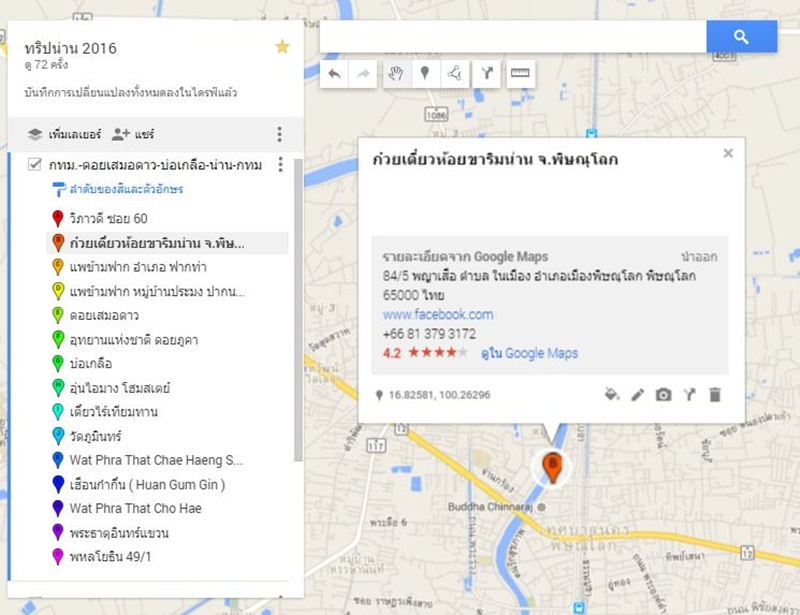Click the edit pencil icon
Viewport: 800px width, 615px height.
tap(637, 395)
